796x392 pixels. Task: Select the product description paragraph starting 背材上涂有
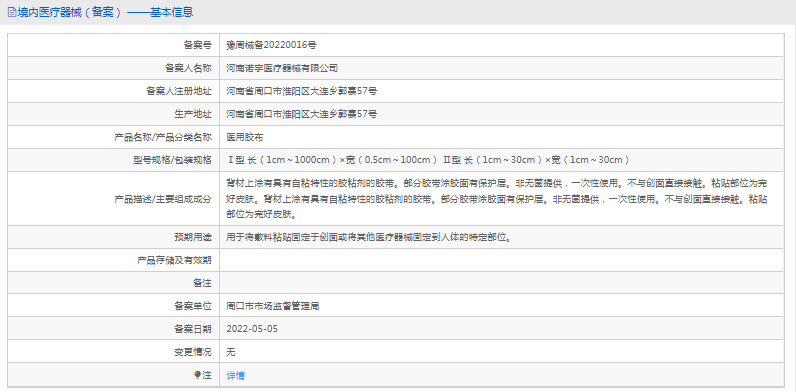pos(497,199)
